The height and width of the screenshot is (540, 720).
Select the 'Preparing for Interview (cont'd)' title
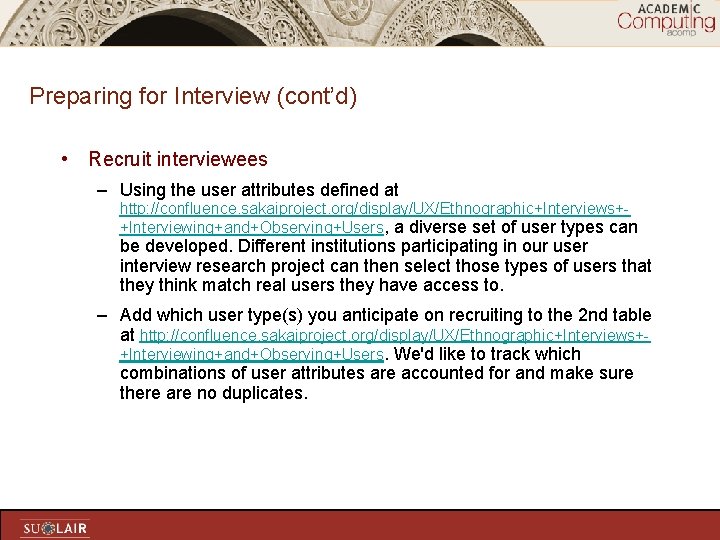click(x=193, y=96)
